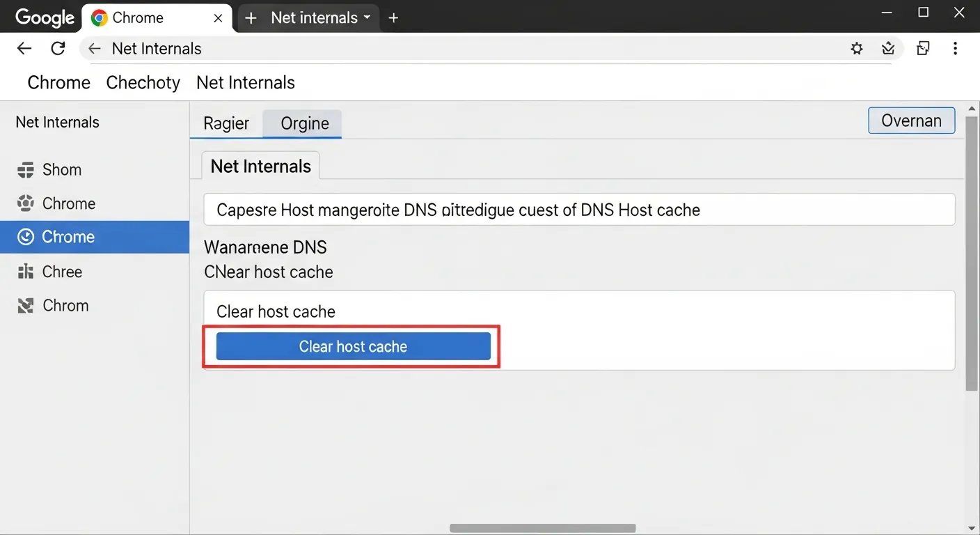Image resolution: width=980 pixels, height=535 pixels.
Task: Reload the page with the refresh icon
Action: tap(58, 48)
